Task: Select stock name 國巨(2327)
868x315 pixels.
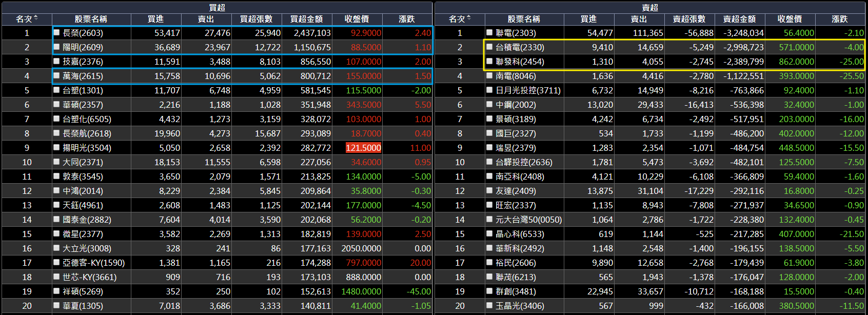Action: click(x=516, y=133)
